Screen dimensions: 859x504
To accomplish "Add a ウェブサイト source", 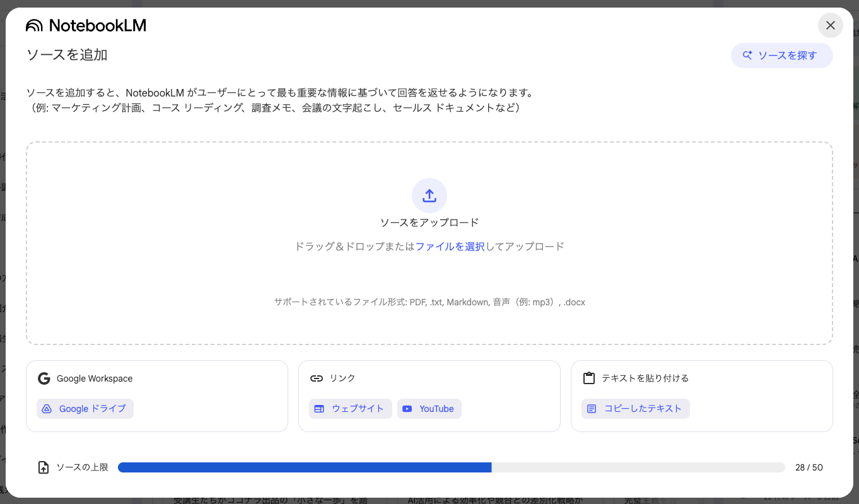I will tap(351, 409).
